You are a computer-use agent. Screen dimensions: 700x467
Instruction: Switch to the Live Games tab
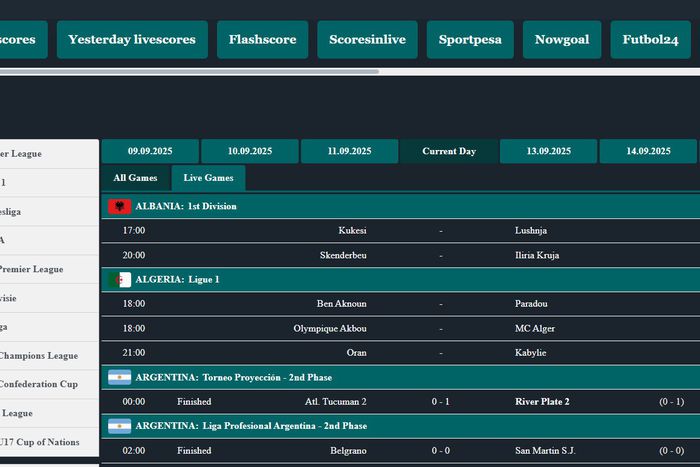pyautogui.click(x=208, y=178)
